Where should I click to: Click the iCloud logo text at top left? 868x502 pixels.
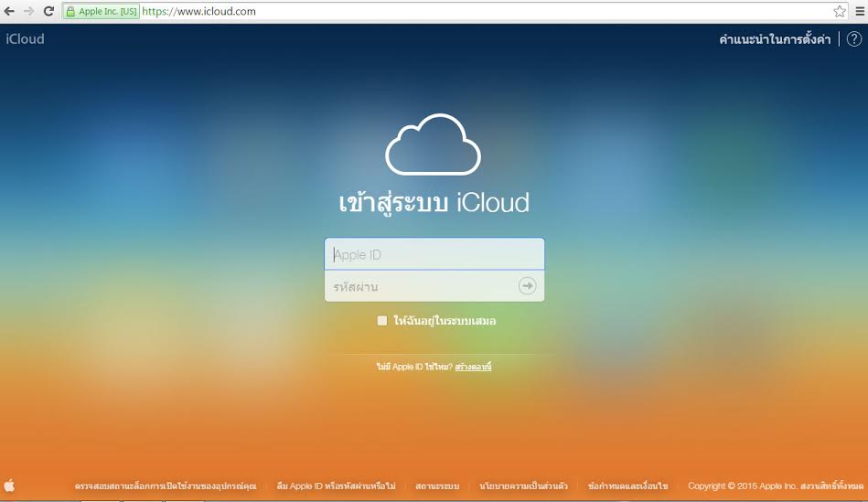[25, 38]
